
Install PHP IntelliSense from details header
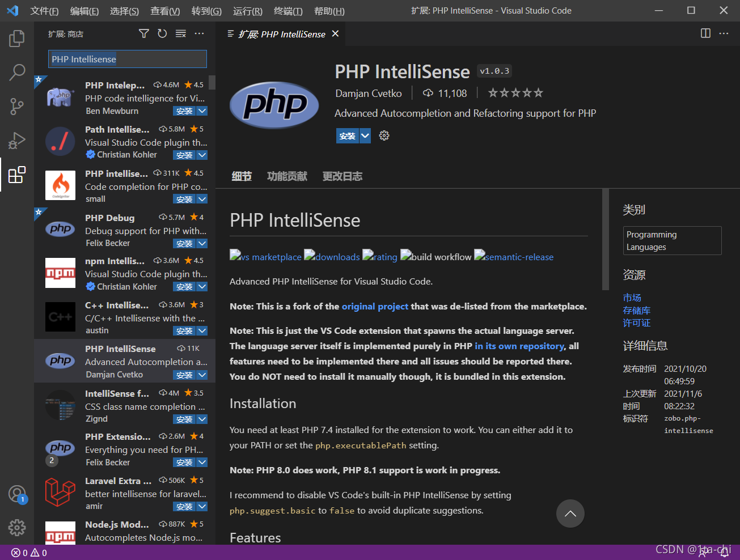pyautogui.click(x=348, y=136)
